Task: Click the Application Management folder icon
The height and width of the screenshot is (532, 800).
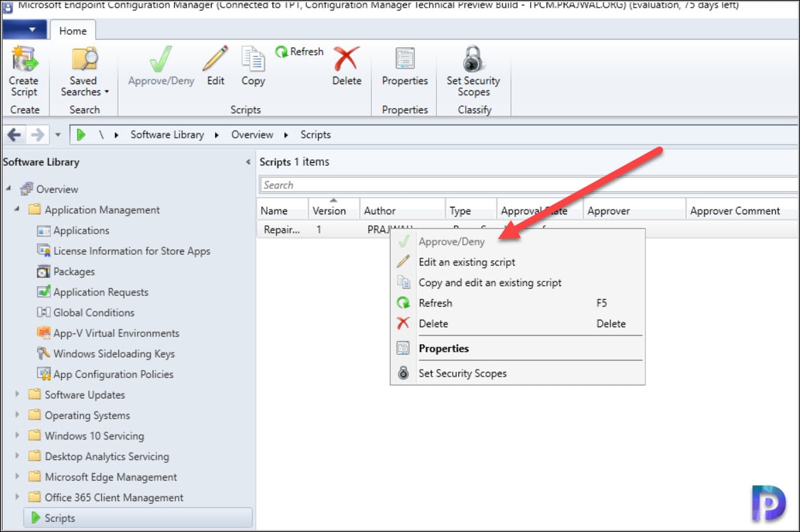Action: 35,209
